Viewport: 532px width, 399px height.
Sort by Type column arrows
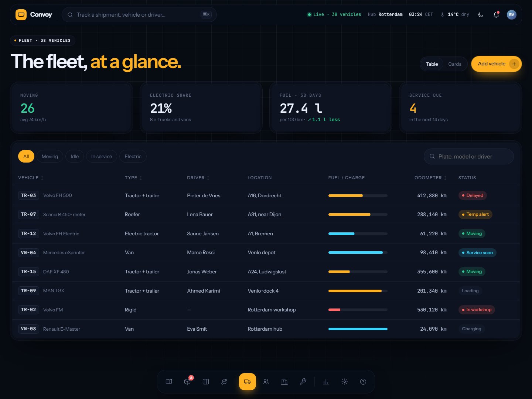tap(141, 178)
